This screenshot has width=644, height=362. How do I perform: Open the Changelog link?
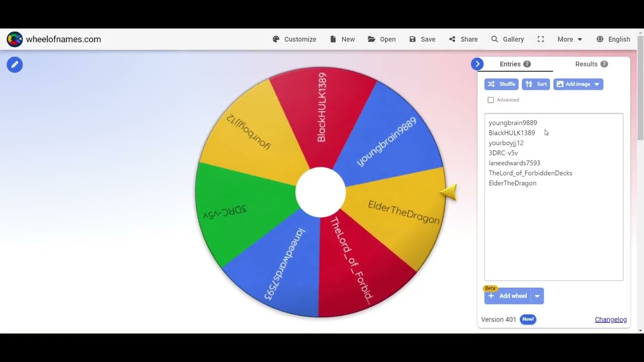(611, 319)
